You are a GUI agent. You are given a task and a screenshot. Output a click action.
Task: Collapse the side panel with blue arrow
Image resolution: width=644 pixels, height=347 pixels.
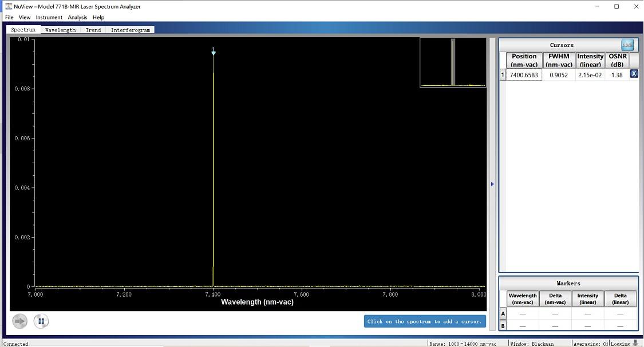tap(492, 184)
